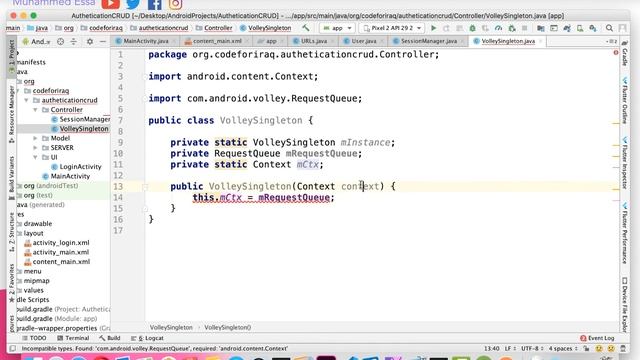The width and height of the screenshot is (640, 360).
Task: Click the scroll from source target icon
Action: click(x=60, y=41)
